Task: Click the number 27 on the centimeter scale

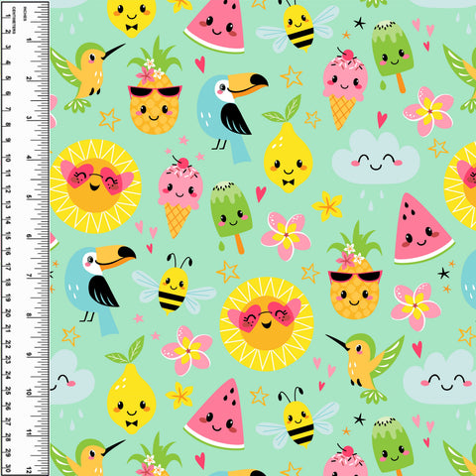Action: point(8,422)
